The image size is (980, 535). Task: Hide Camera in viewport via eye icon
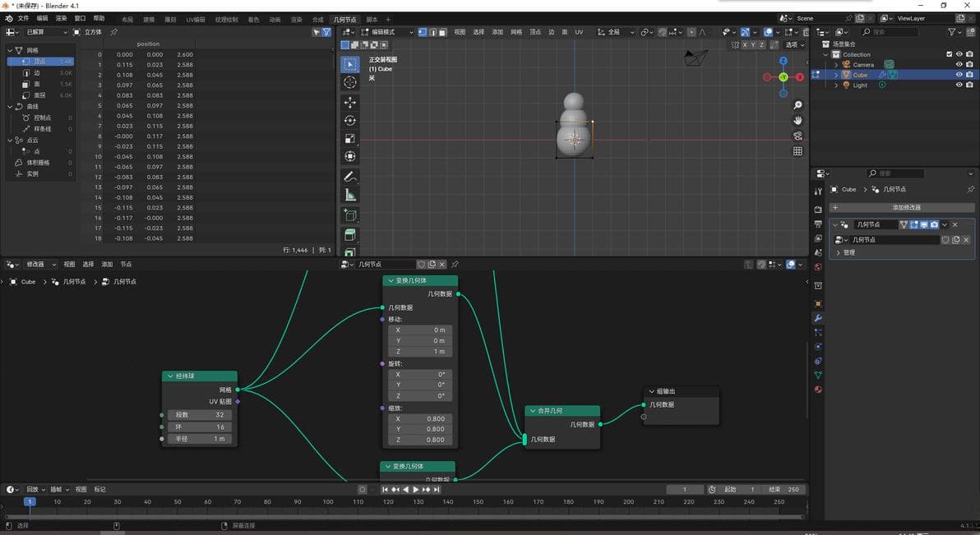959,64
